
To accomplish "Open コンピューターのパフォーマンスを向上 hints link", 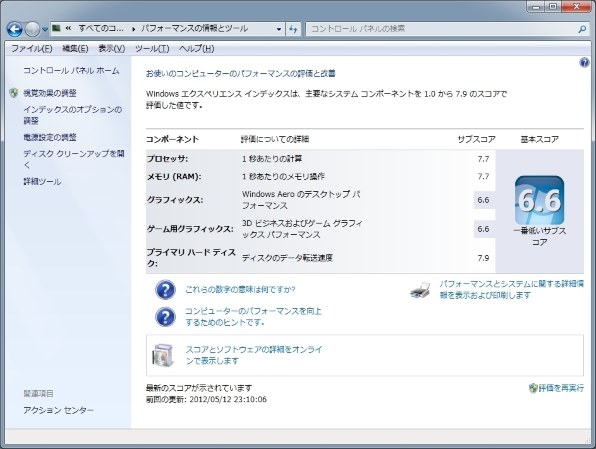I will (x=253, y=317).
